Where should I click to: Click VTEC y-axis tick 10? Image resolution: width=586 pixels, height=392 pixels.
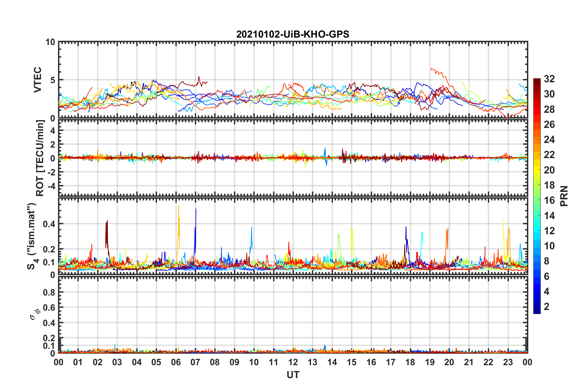pyautogui.click(x=50, y=42)
